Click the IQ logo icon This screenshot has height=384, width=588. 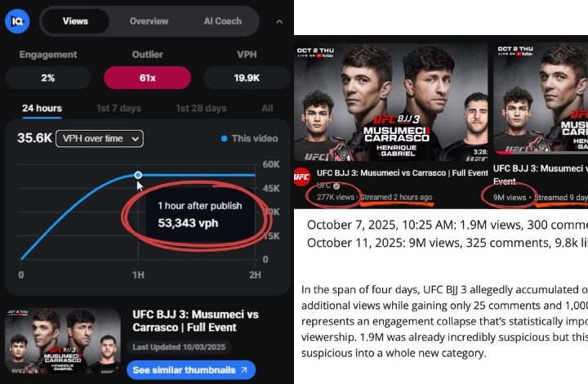[x=17, y=22]
